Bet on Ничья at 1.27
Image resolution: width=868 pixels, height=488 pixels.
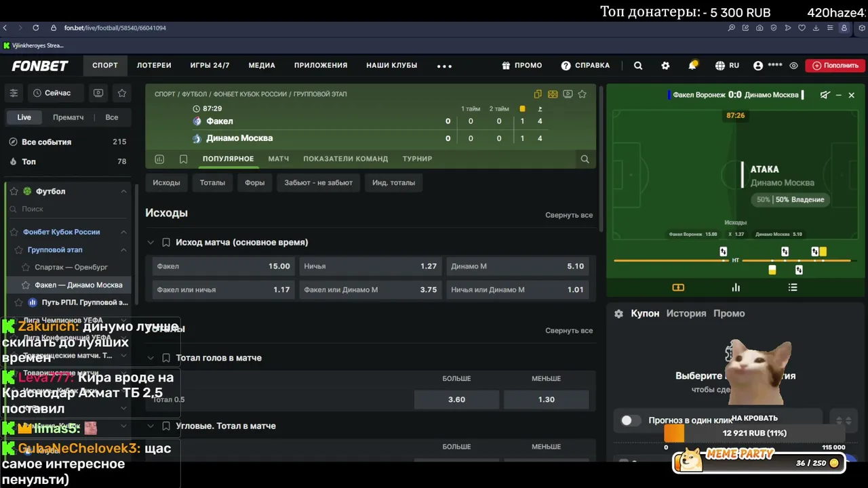370,266
